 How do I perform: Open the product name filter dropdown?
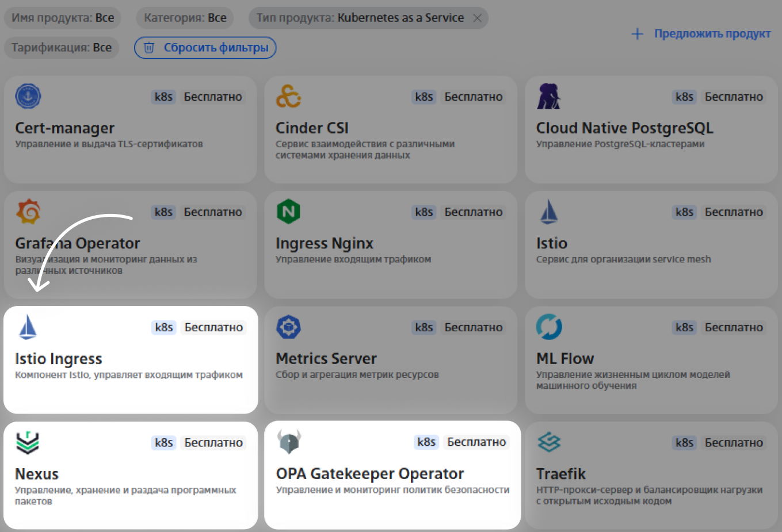pos(63,18)
